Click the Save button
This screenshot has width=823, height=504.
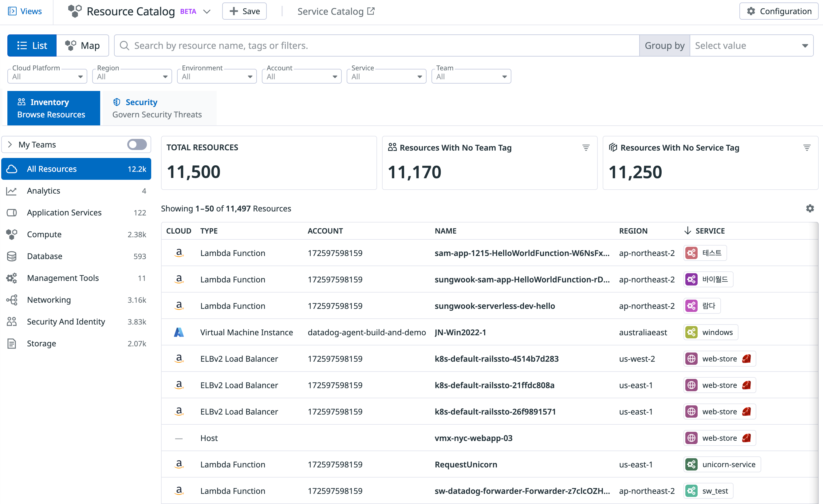tap(244, 11)
